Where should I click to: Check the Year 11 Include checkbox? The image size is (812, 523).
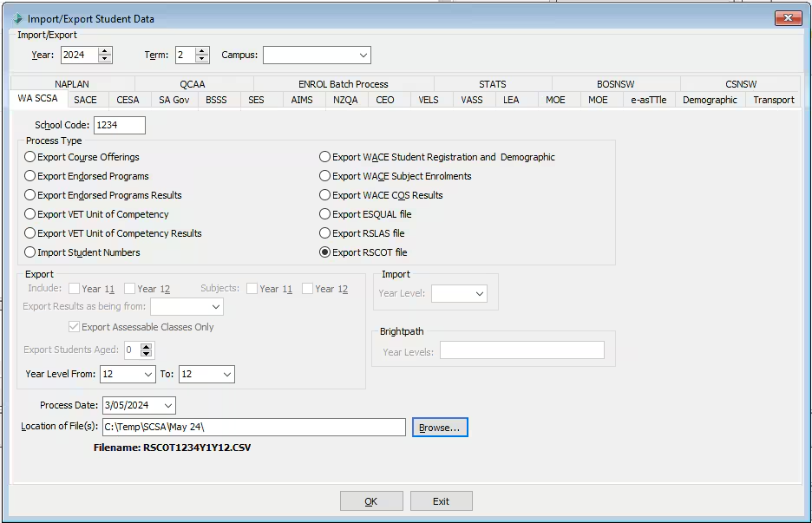(75, 289)
